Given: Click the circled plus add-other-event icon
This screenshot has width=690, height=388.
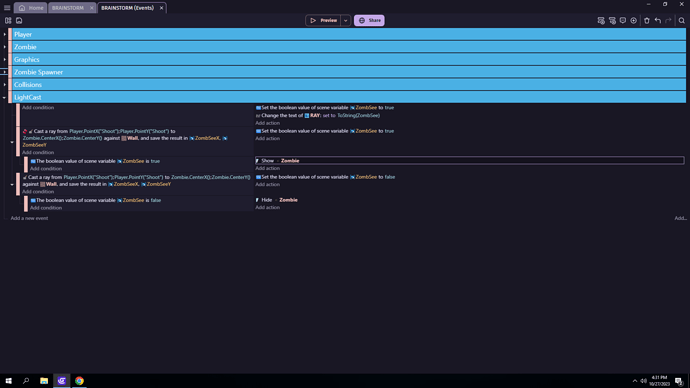Looking at the screenshot, I should 634,21.
